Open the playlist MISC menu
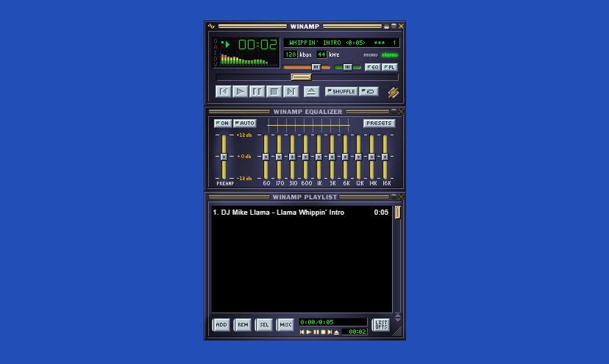The width and height of the screenshot is (609, 364). point(285,324)
